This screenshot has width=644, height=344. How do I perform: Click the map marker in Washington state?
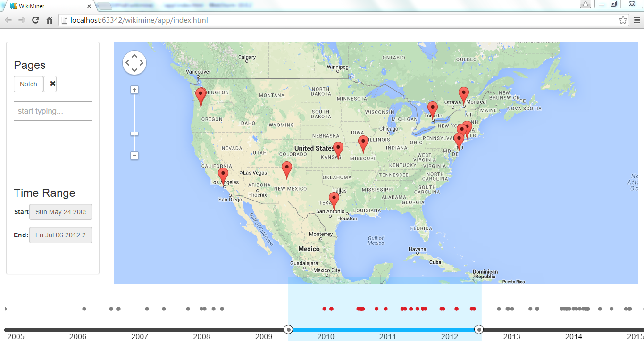click(201, 96)
